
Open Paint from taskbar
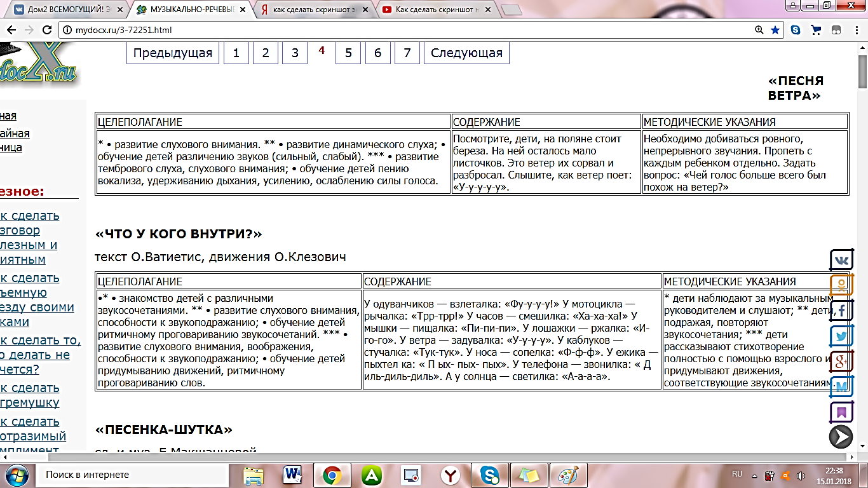coord(568,475)
